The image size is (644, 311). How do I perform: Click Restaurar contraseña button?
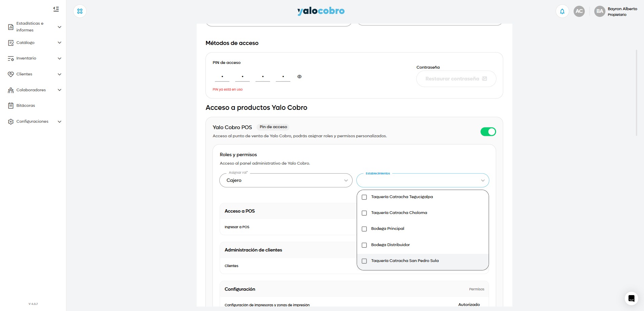pyautogui.click(x=456, y=79)
